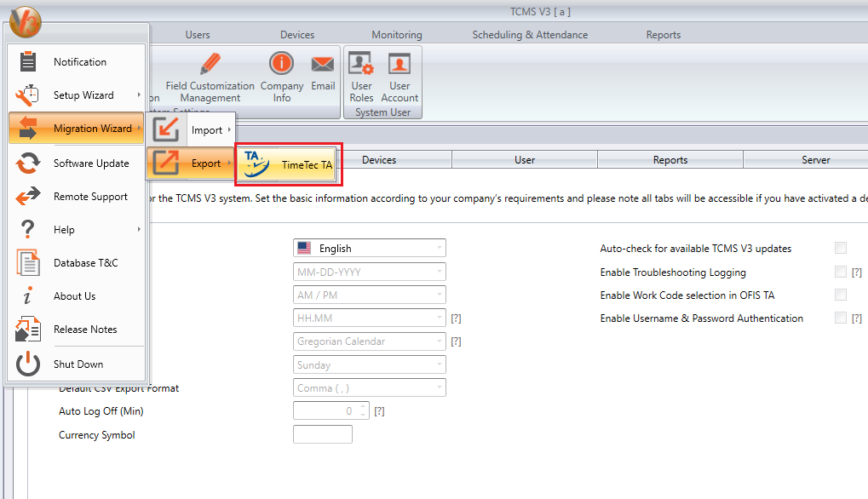Select Remote Support menu entry
Screen dimensions: 868x499
click(77, 196)
